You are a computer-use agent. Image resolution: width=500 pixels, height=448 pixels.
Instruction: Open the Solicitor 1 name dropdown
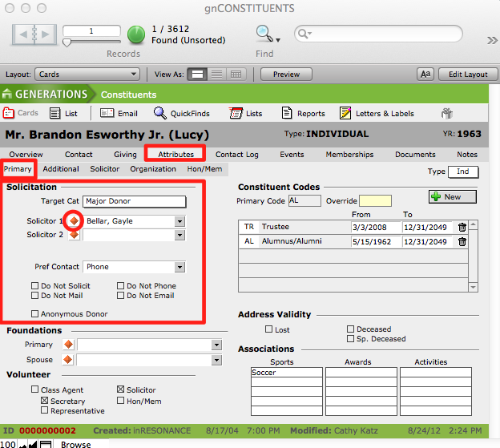tap(179, 220)
